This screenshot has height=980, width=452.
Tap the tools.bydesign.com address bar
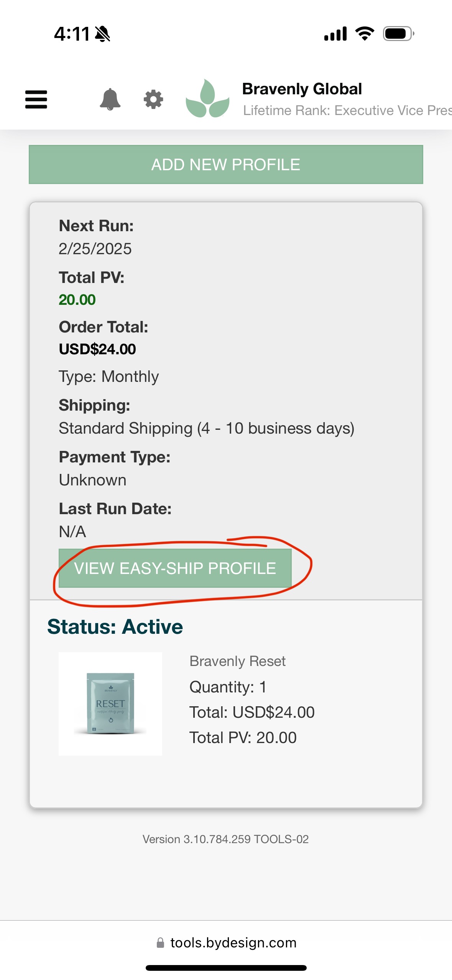233,942
